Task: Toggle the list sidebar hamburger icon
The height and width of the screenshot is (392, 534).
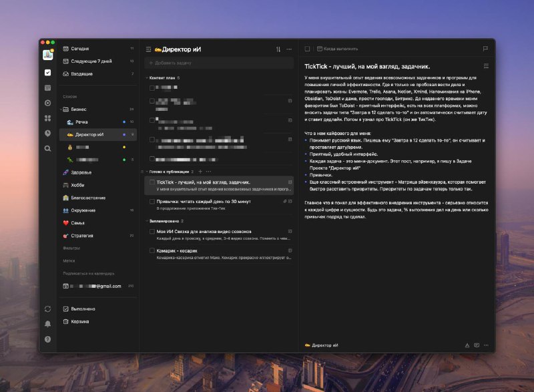Action: (x=148, y=49)
